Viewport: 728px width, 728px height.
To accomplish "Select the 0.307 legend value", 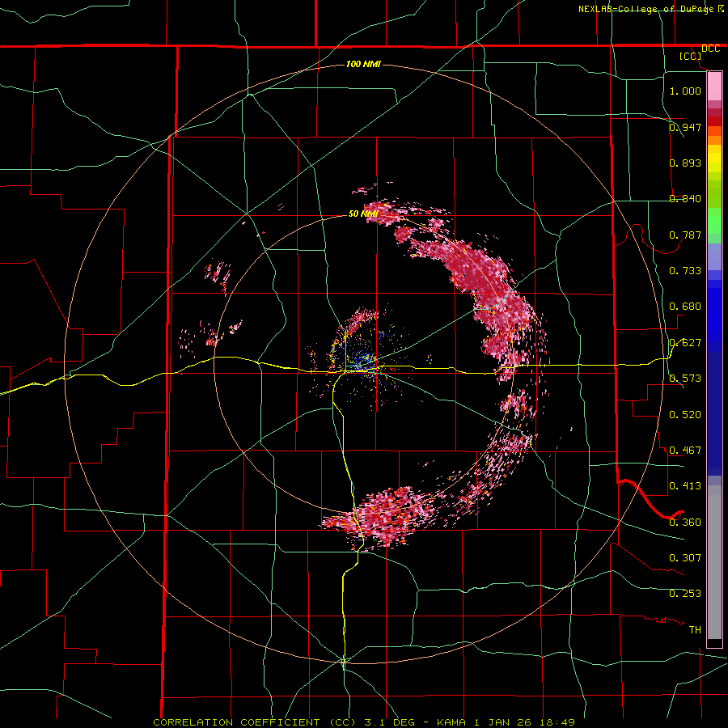I will [685, 558].
